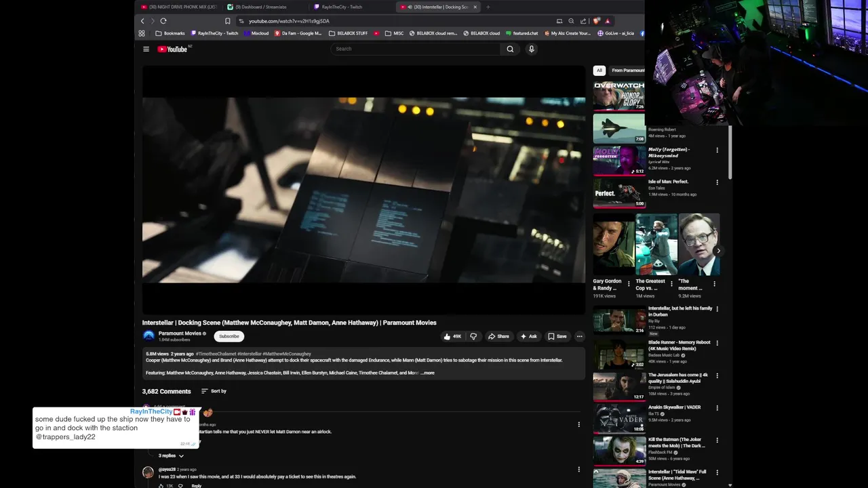Go back with the browser back arrow

point(142,21)
